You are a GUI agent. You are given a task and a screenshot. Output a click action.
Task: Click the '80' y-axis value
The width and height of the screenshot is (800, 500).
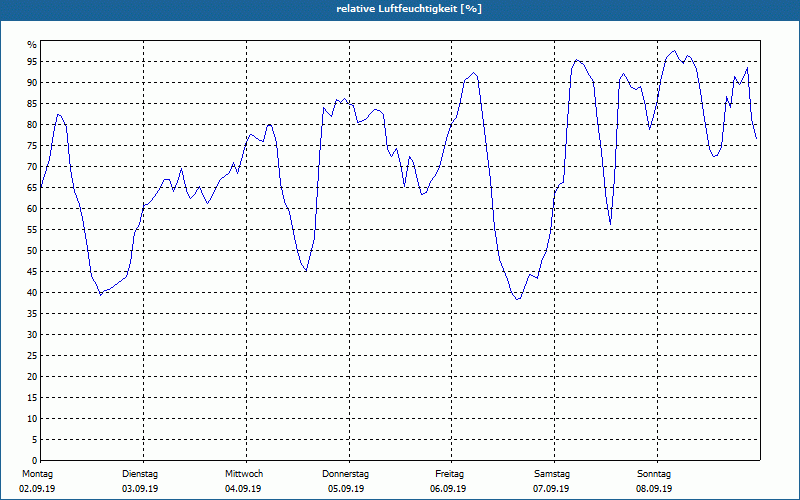tap(32, 124)
